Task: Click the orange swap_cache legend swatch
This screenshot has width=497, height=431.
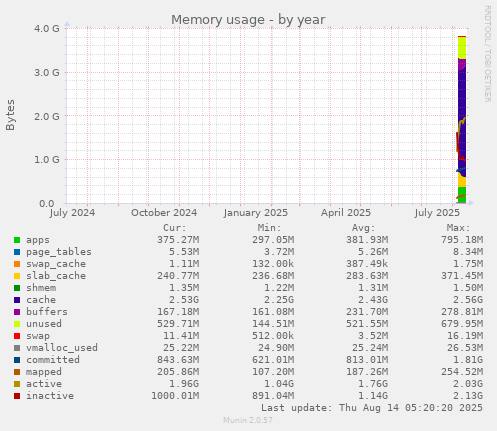Action: (17, 264)
